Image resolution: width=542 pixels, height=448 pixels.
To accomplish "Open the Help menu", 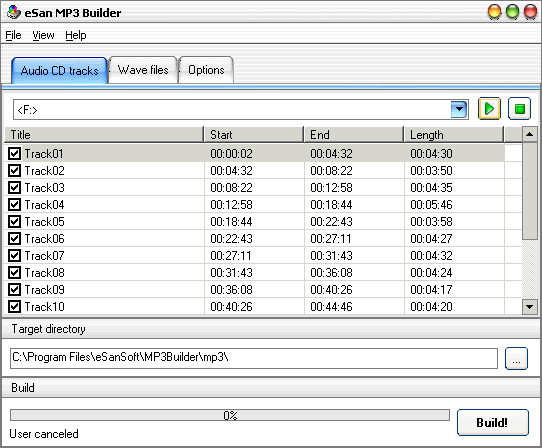I will 76,35.
